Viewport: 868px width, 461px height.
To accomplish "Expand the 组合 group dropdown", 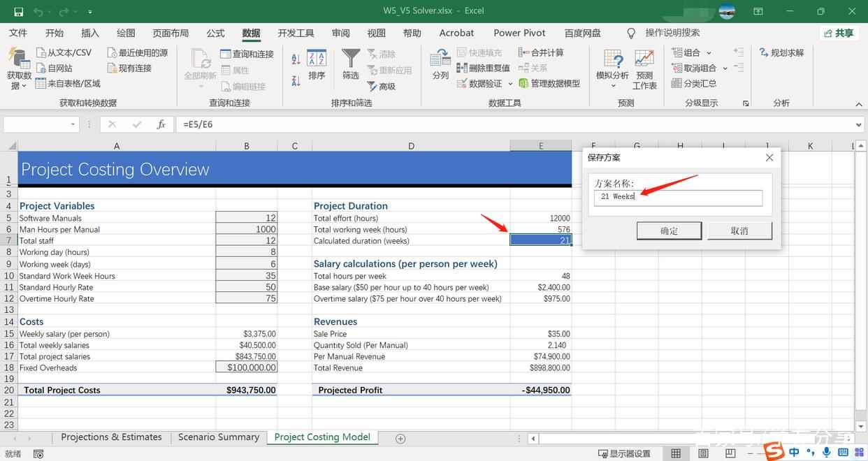I will point(709,53).
